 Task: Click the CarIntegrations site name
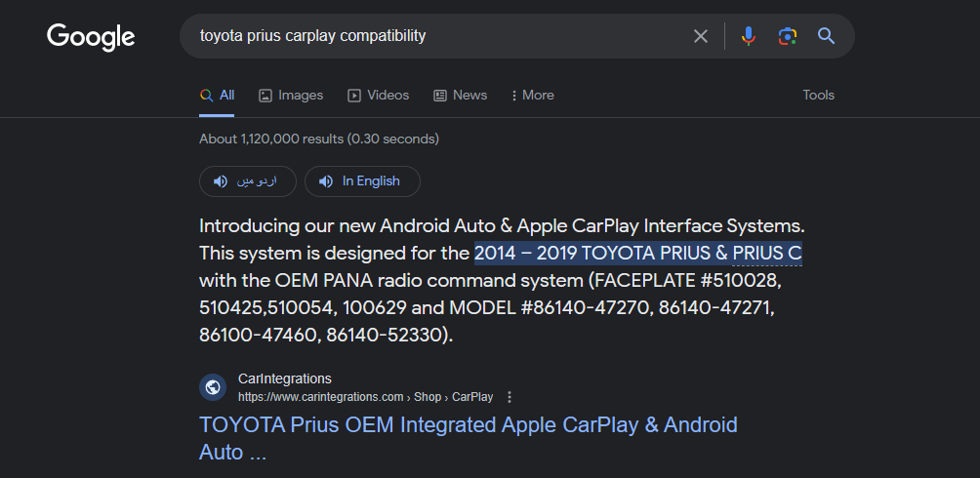coord(284,378)
